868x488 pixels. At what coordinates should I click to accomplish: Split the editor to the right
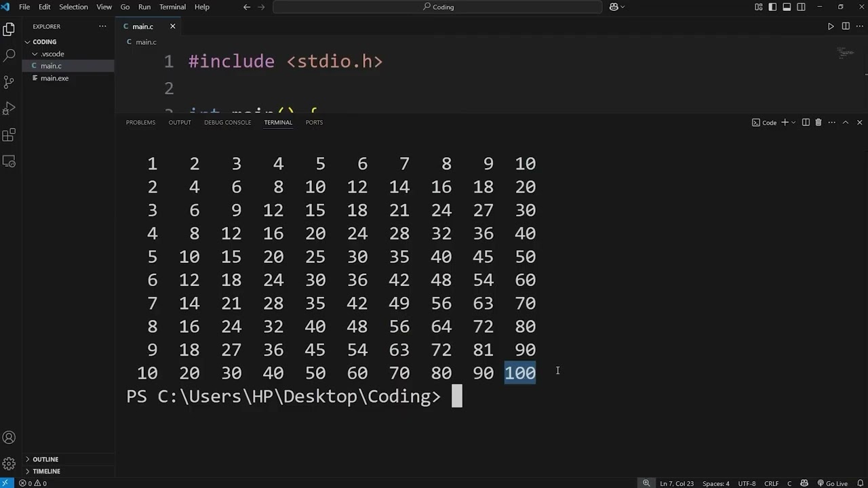[846, 26]
